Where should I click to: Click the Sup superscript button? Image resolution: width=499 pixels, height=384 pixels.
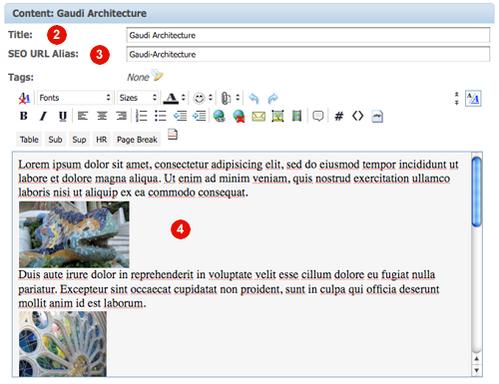(79, 139)
